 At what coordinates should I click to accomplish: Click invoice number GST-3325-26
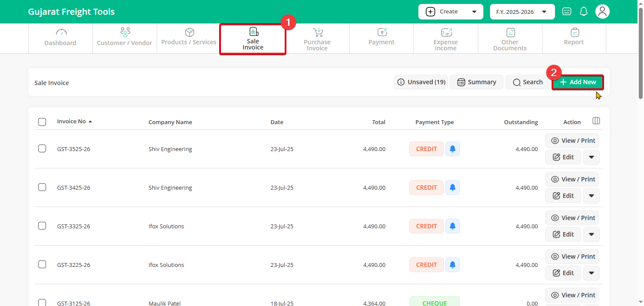coord(73,226)
